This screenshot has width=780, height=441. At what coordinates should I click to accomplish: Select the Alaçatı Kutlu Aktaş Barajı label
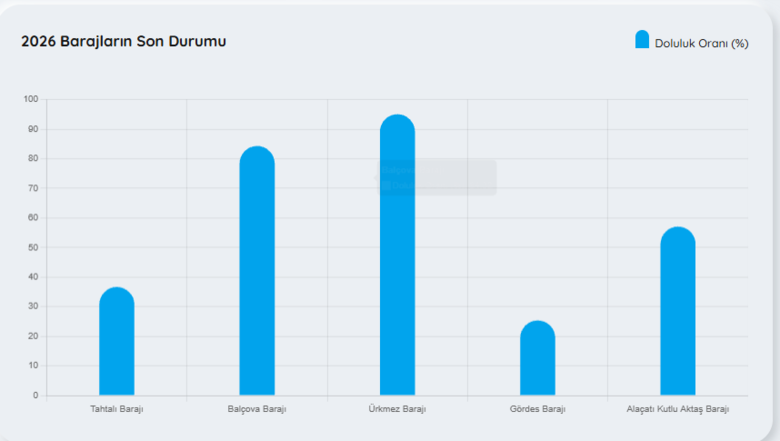tap(677, 409)
